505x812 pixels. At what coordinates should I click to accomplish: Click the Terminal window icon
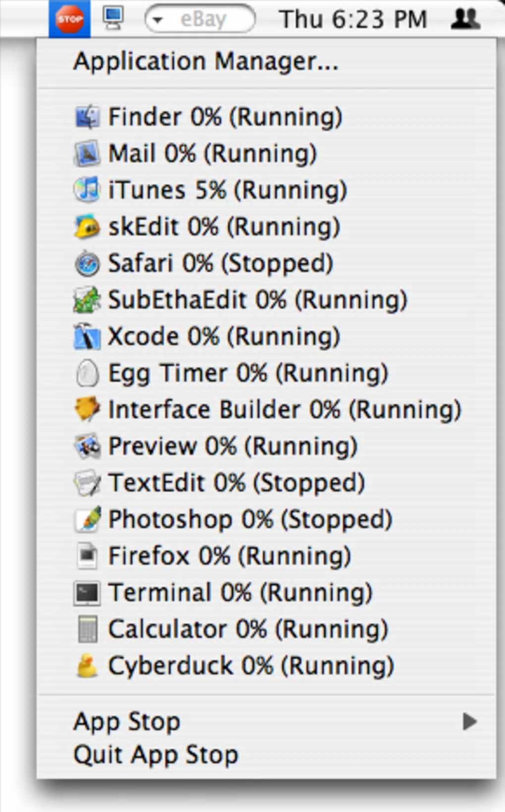click(87, 593)
